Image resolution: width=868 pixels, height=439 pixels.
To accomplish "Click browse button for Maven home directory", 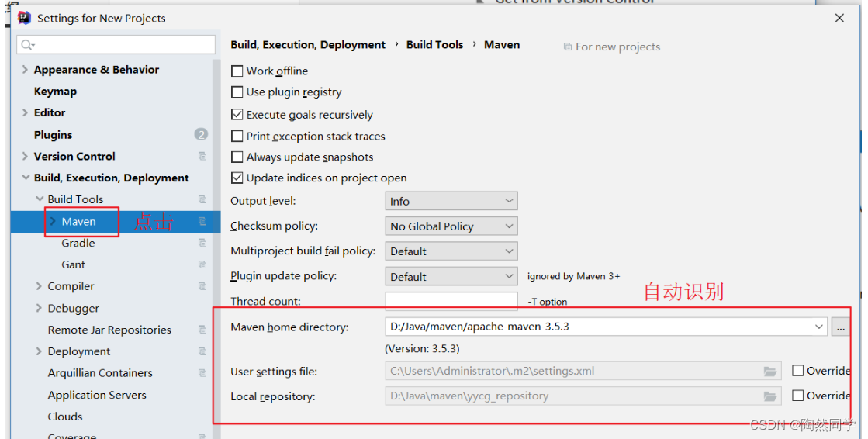I will (x=840, y=327).
